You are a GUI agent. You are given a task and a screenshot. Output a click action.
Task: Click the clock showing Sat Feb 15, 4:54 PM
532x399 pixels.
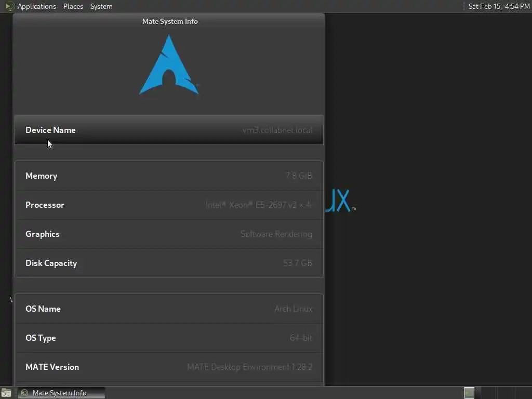(499, 6)
